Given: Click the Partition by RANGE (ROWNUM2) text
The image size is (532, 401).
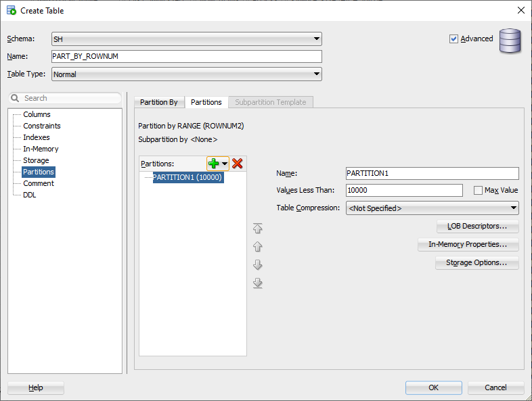Looking at the screenshot, I should (x=191, y=126).
